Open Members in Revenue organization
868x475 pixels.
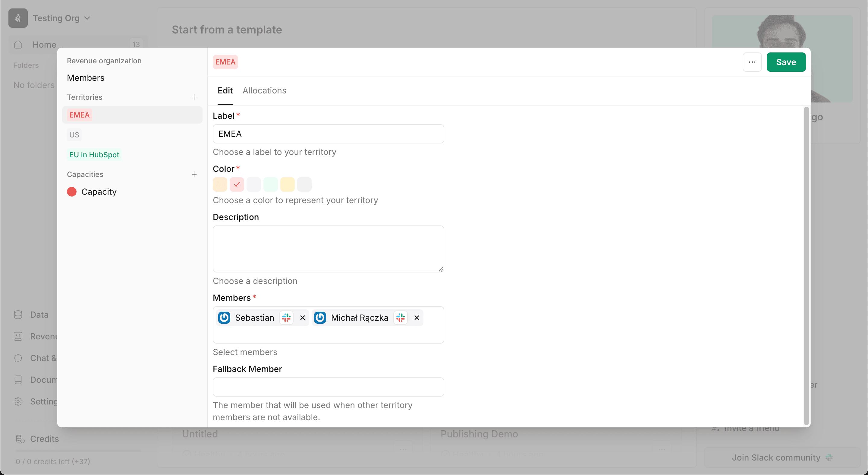click(x=86, y=78)
